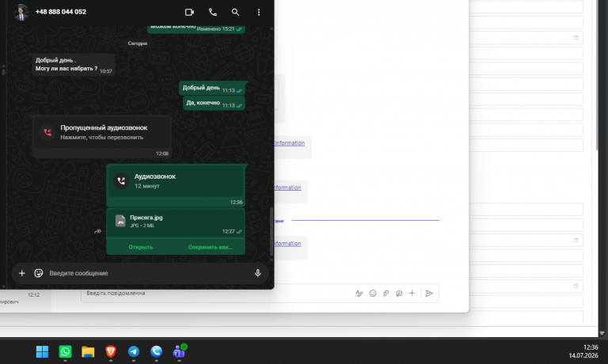Open Brave browser from the taskbar
This screenshot has width=608, height=364.
(111, 351)
